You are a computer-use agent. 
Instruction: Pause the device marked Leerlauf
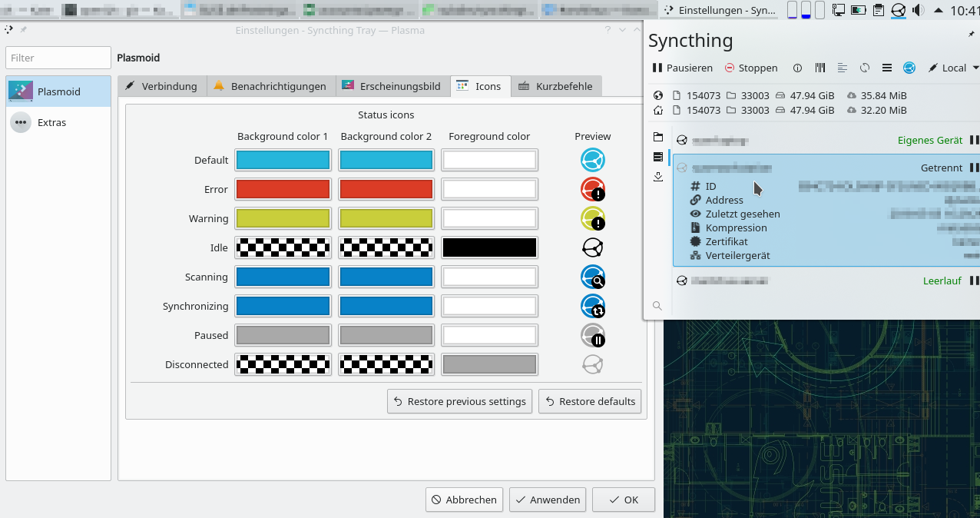[974, 281]
